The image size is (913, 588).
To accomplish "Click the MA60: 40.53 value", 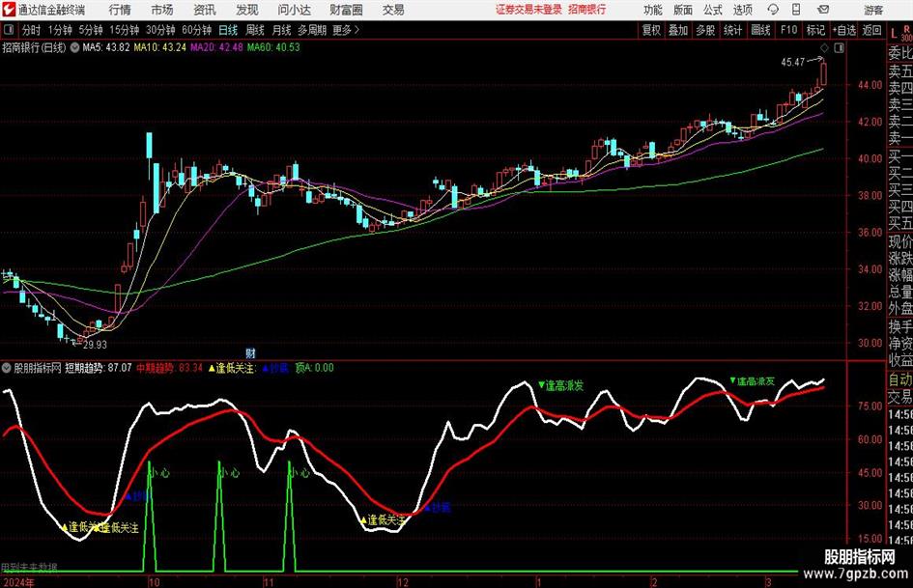I will click(x=273, y=47).
